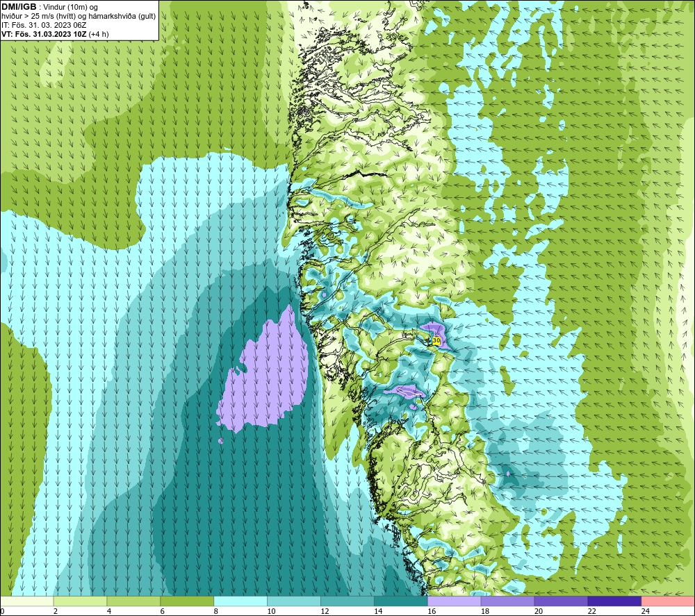The width and height of the screenshot is (695, 616).
Task: Click the scale label '12'
Action: coord(325,611)
